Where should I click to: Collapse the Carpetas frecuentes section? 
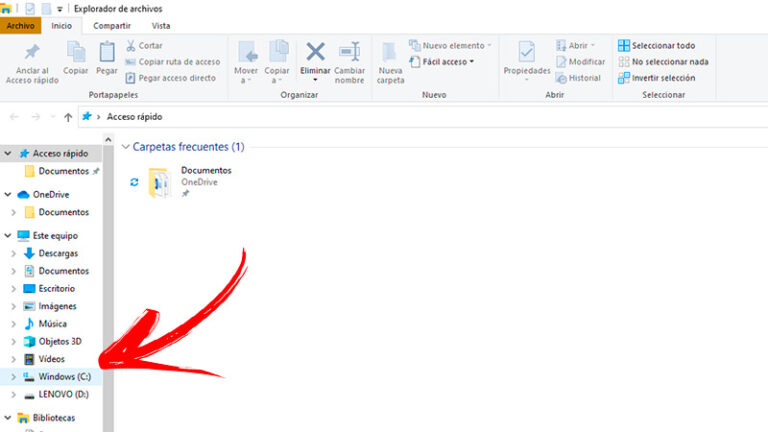pos(125,147)
